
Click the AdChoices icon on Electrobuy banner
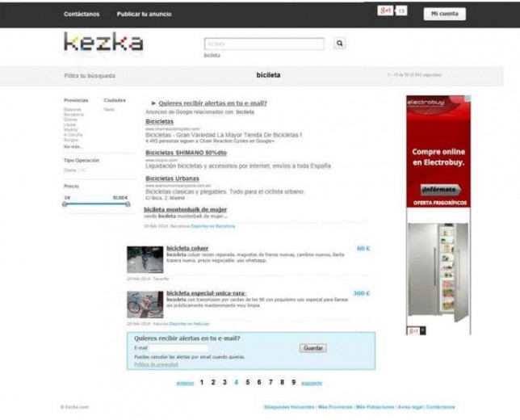click(468, 99)
